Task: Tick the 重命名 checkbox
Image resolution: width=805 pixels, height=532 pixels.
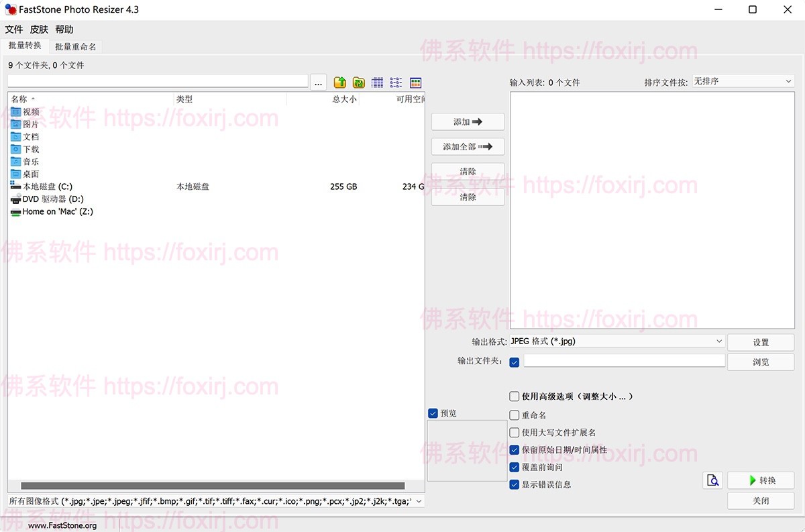Action: coord(515,415)
